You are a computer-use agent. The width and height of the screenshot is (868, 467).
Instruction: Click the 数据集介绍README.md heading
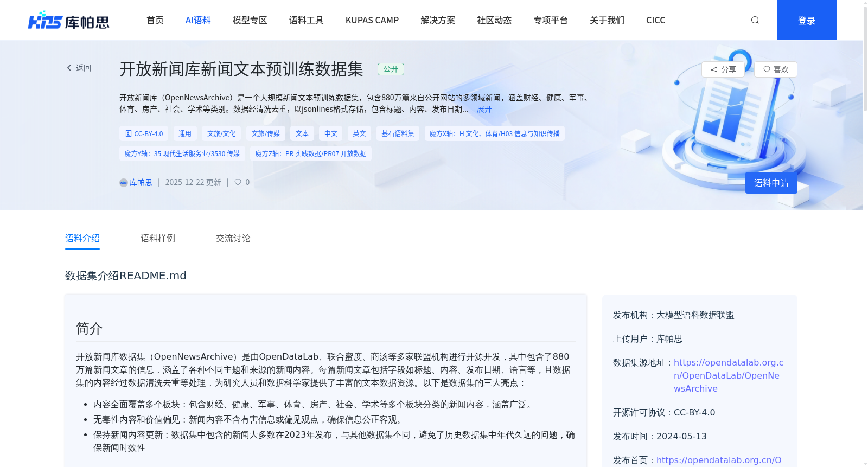coord(126,276)
